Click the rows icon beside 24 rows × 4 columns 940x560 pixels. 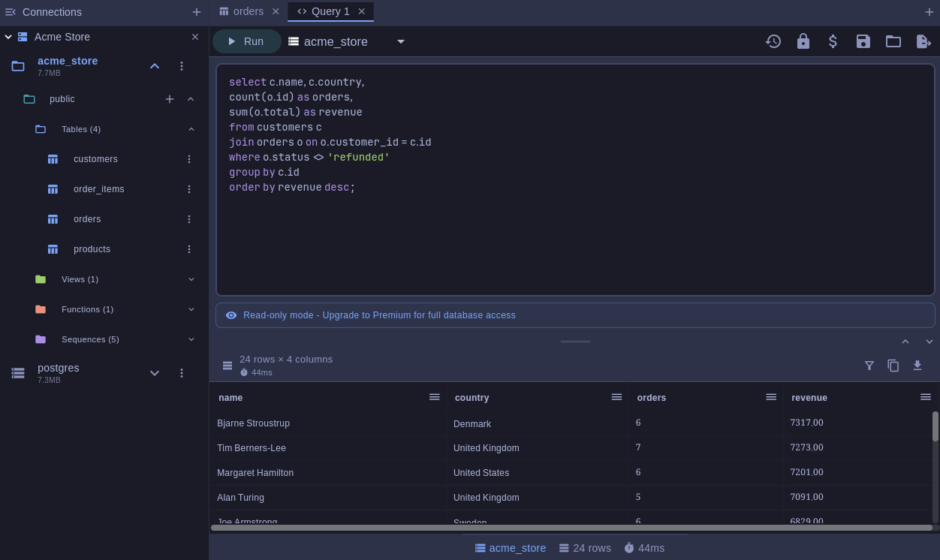pos(227,366)
